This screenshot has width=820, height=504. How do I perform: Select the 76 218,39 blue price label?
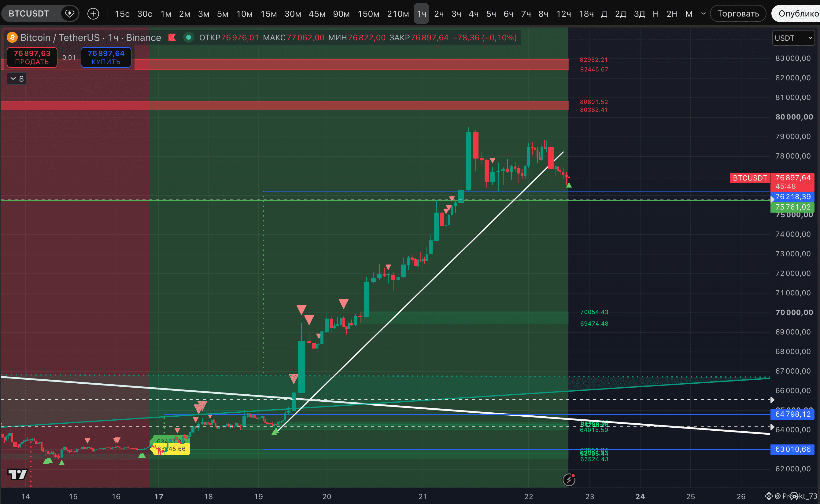pyautogui.click(x=793, y=197)
